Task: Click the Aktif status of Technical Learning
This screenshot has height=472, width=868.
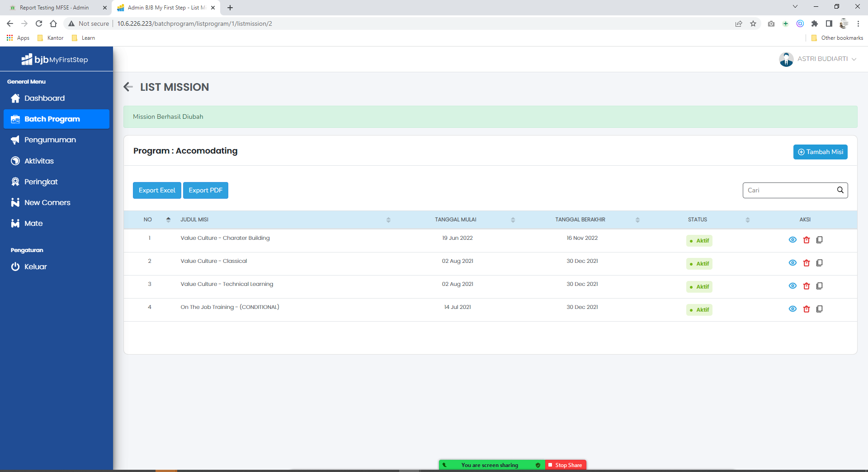Action: [x=699, y=287]
